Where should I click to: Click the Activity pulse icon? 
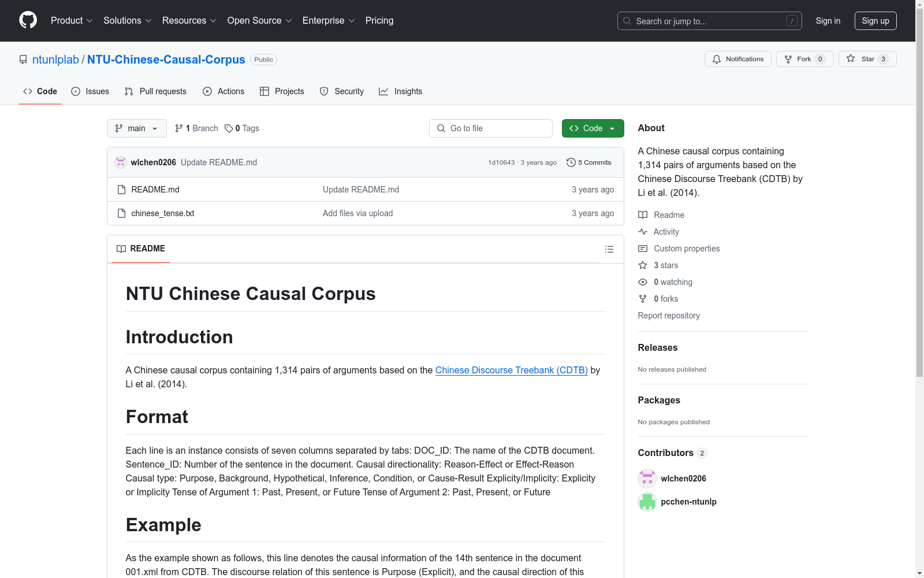[x=643, y=232]
